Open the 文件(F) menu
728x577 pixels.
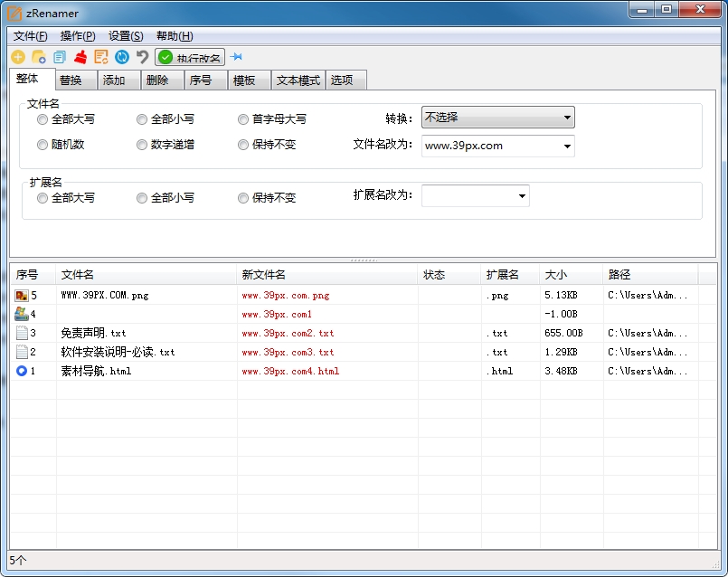[x=30, y=36]
